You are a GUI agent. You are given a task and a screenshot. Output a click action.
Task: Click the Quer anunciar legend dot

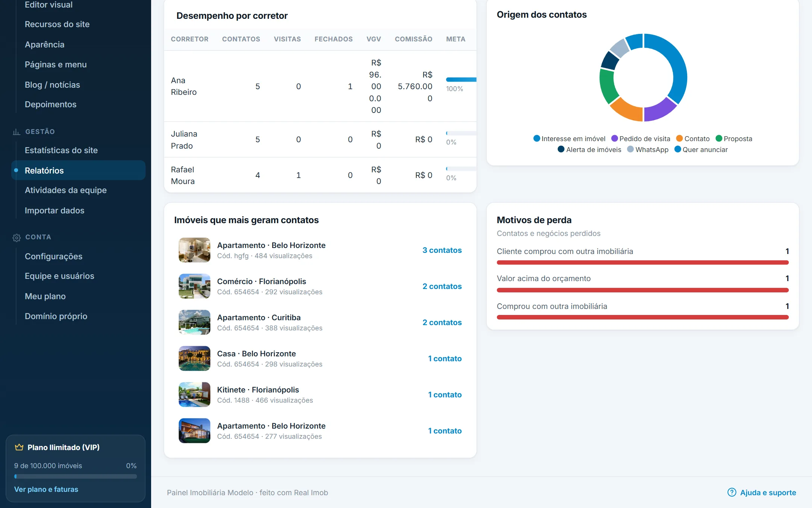678,149
